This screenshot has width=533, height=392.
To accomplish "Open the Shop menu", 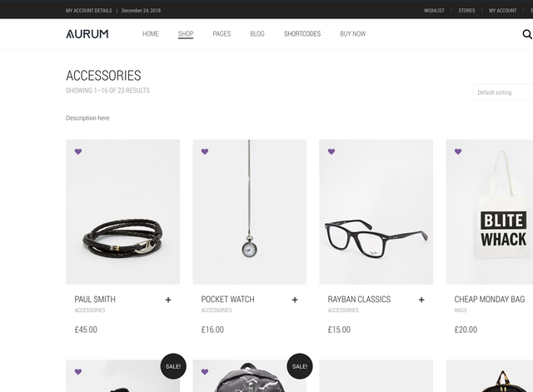I will 186,34.
